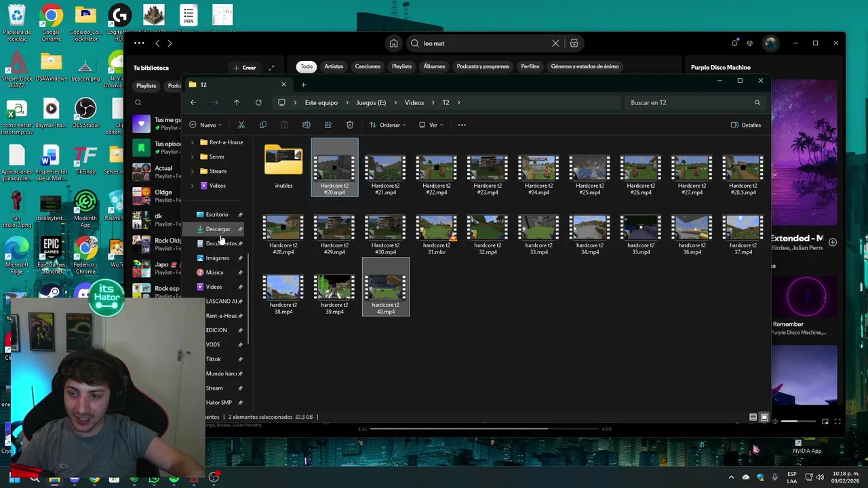Screen dimensions: 868x488
Task: Select the Todo filter in Spotify search
Action: 307,66
